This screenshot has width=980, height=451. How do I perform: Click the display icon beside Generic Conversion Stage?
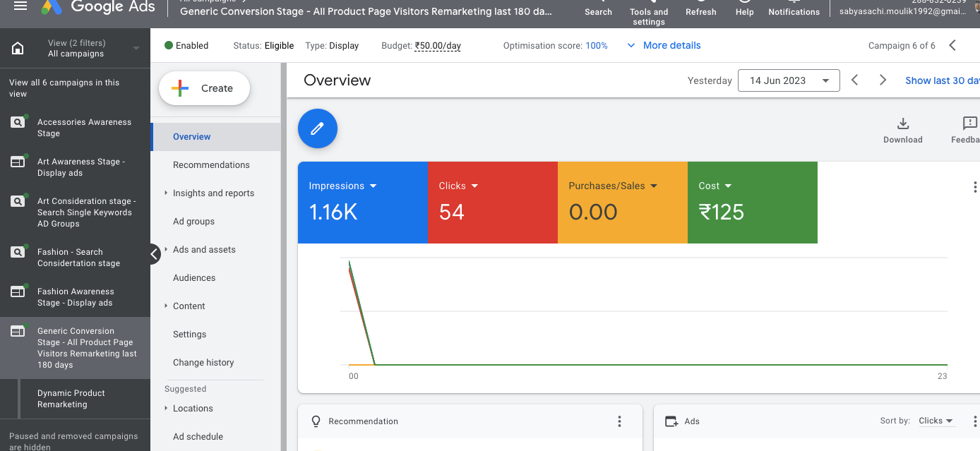click(x=18, y=331)
